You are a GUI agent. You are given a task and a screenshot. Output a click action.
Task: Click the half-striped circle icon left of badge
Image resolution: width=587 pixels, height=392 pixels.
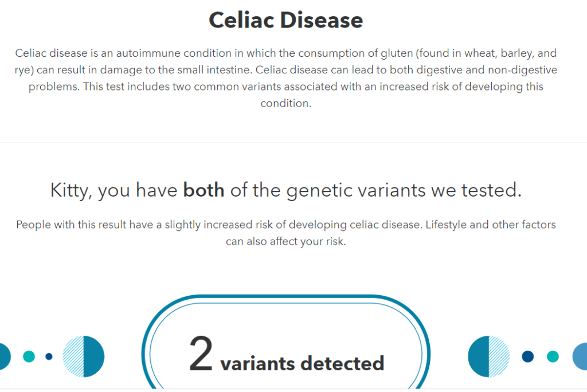click(84, 356)
